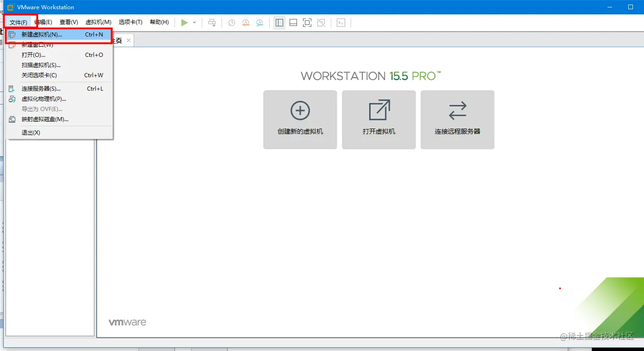The width and height of the screenshot is (644, 351).
Task: Minimize the VMware Workstation window
Action: coord(610,7)
